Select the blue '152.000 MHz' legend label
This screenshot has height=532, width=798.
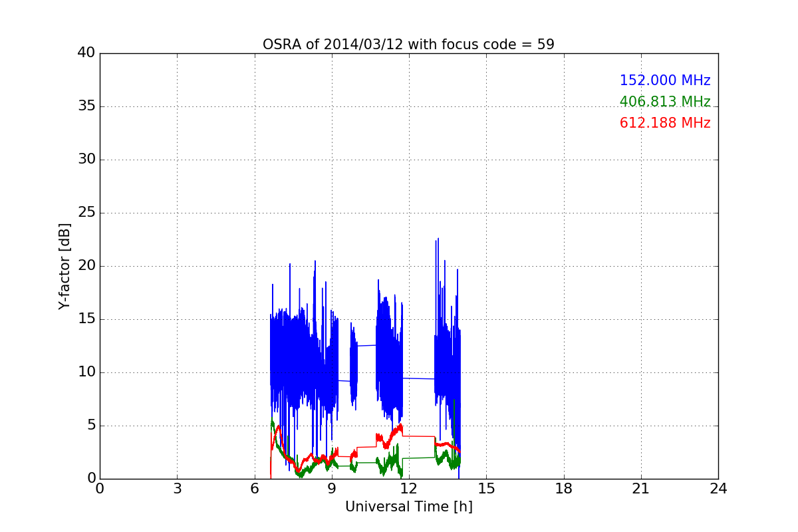pos(665,80)
